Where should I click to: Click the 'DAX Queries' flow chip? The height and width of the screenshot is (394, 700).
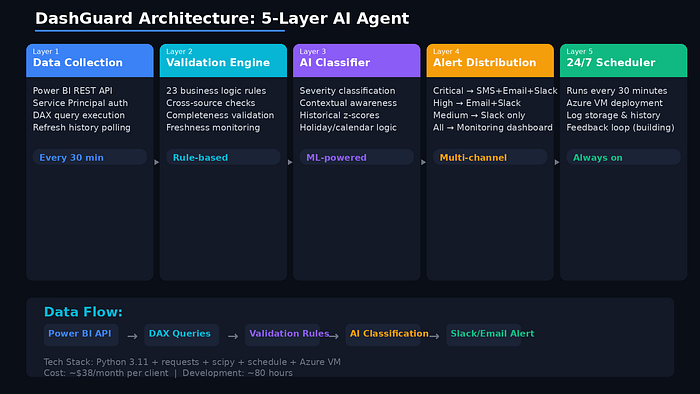pyautogui.click(x=181, y=335)
